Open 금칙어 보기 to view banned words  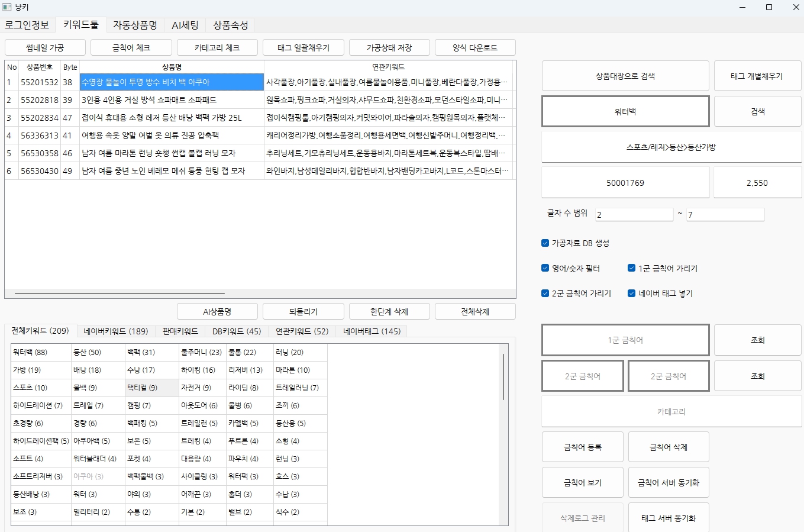click(x=582, y=482)
